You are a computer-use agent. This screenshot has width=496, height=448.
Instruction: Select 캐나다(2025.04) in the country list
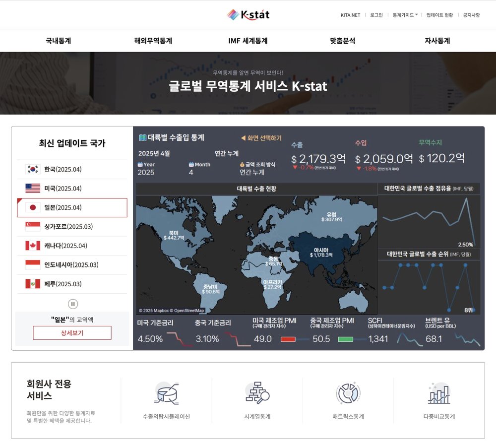(x=72, y=246)
